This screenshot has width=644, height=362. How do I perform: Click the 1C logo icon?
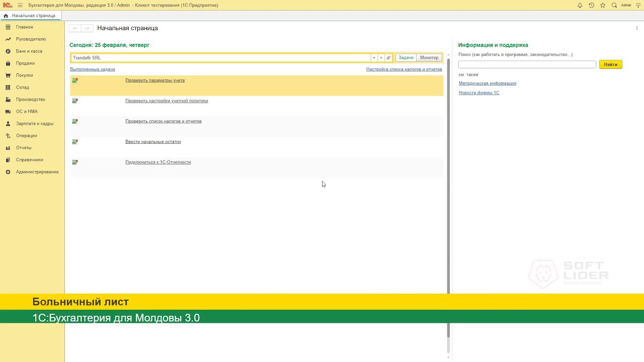7,5
